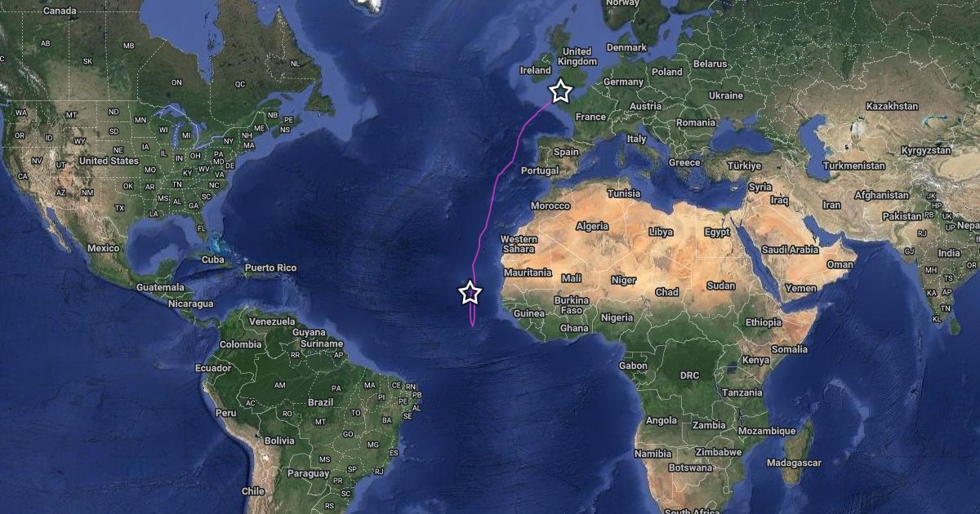Select the Algeria label
The height and width of the screenshot is (514, 980).
pyautogui.click(x=592, y=226)
